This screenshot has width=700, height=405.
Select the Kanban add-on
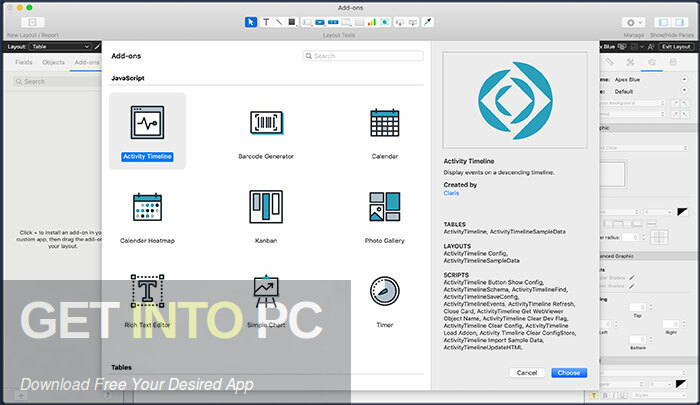[266, 216]
